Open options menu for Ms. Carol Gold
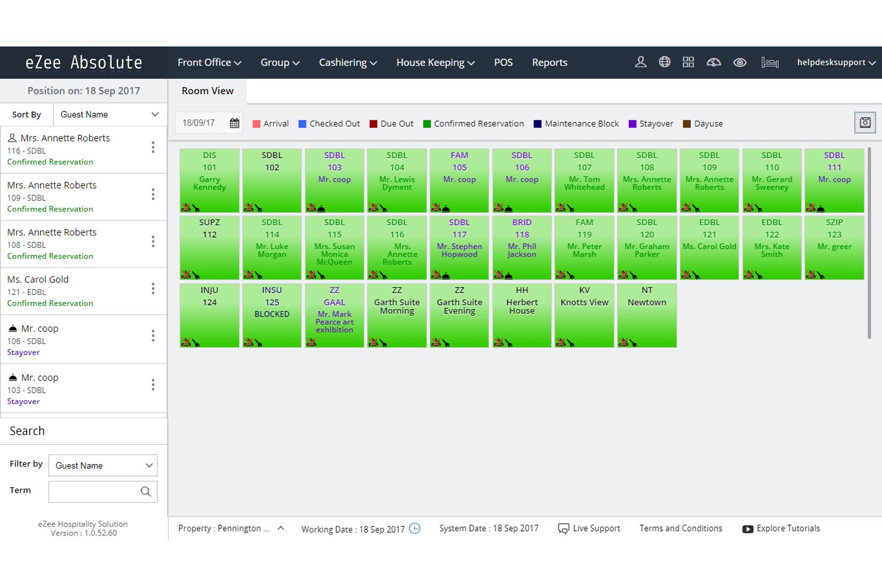 pos(153,288)
